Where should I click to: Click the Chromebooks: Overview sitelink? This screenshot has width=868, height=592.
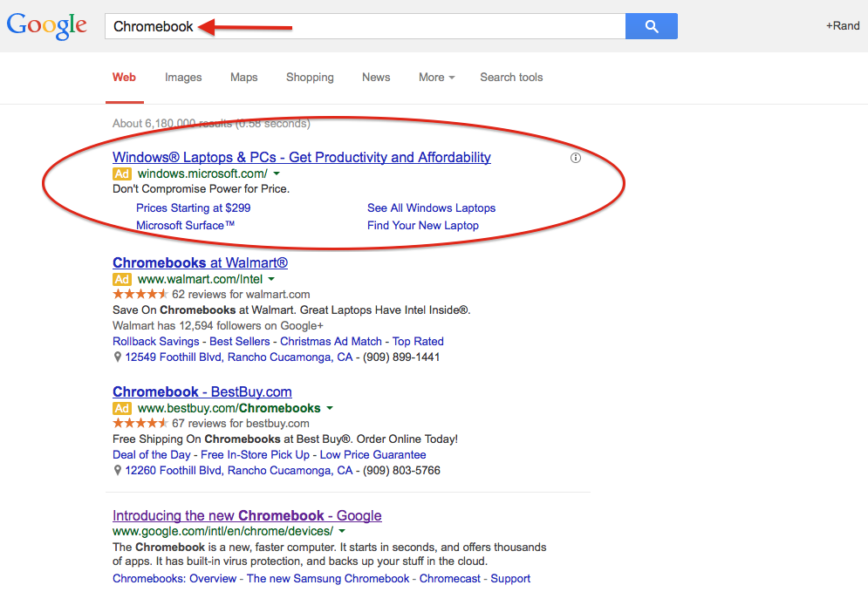(x=174, y=579)
